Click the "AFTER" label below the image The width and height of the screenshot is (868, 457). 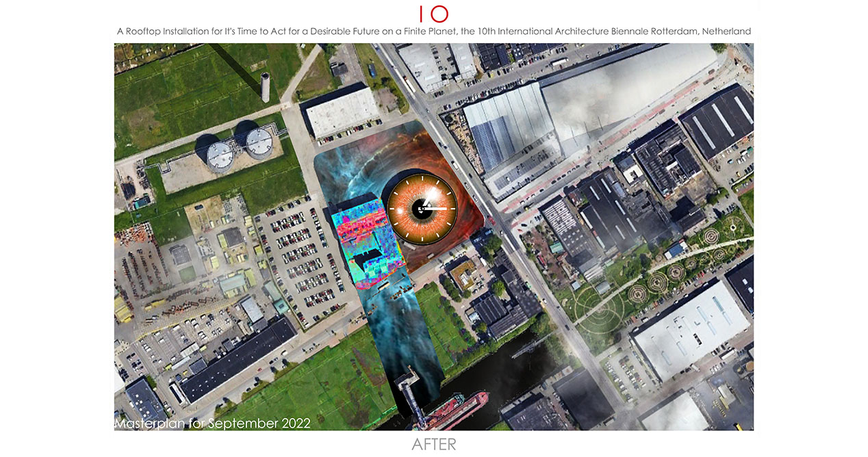click(x=434, y=444)
